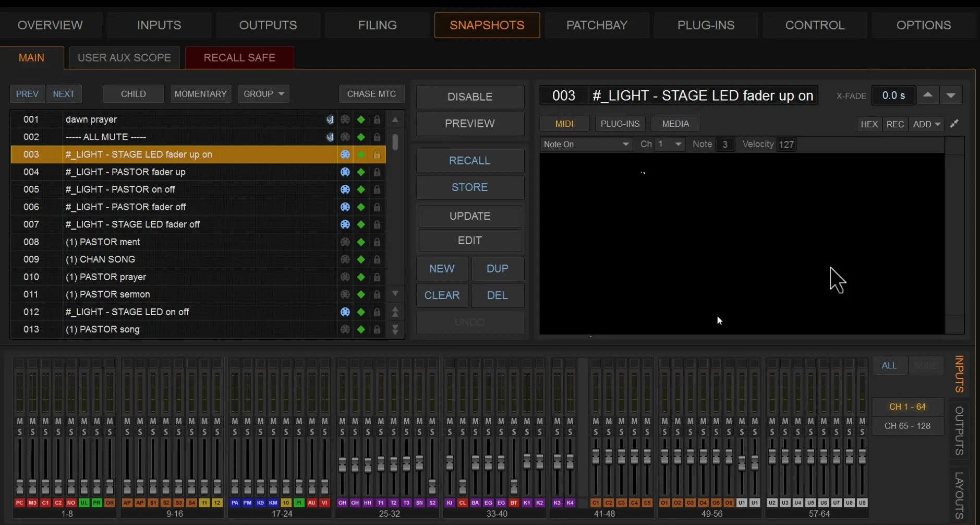
Task: Click the PC channel fader
Action: (x=20, y=486)
